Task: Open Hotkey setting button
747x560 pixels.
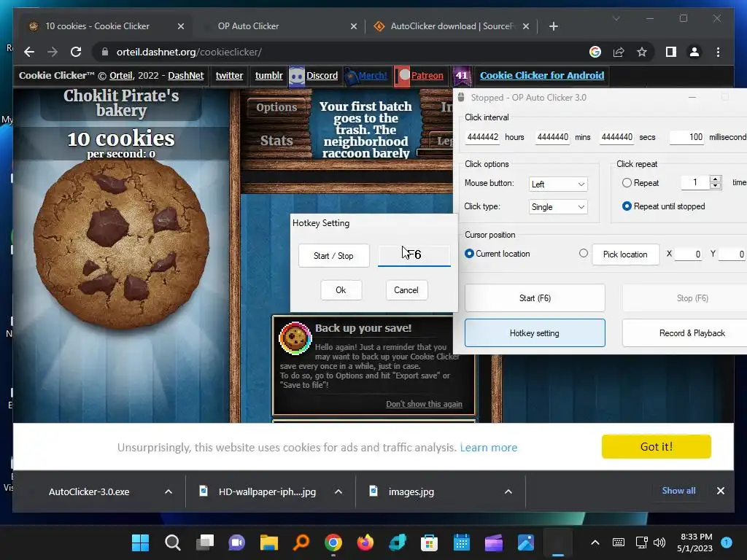Action: pos(535,333)
